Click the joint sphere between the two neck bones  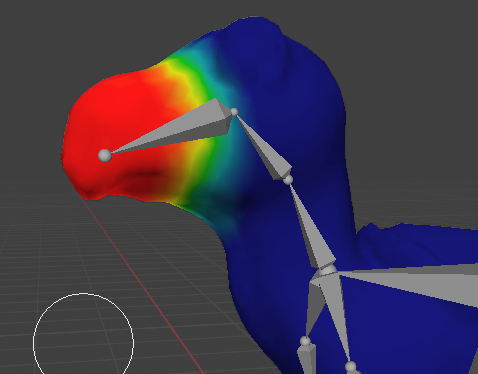(288, 180)
